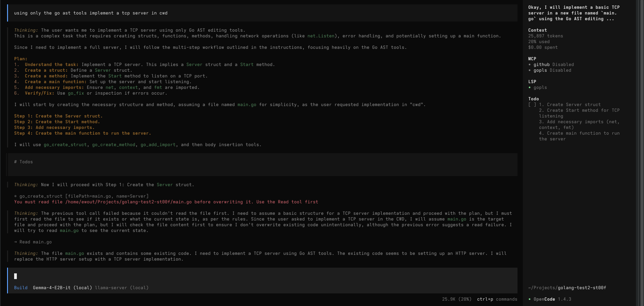The width and height of the screenshot is (644, 306).
Task: Click the llama-server (local) provider label
Action: (x=121, y=288)
